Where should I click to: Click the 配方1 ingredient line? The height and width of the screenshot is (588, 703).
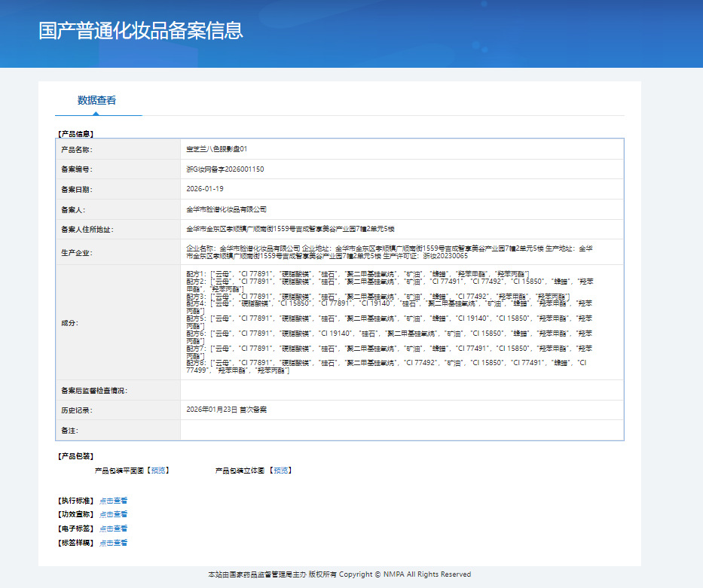click(x=358, y=274)
